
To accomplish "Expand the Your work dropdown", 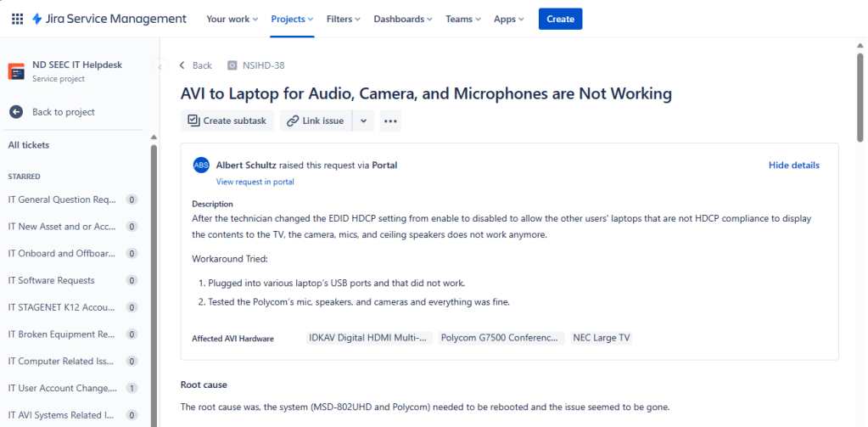I will tap(232, 19).
